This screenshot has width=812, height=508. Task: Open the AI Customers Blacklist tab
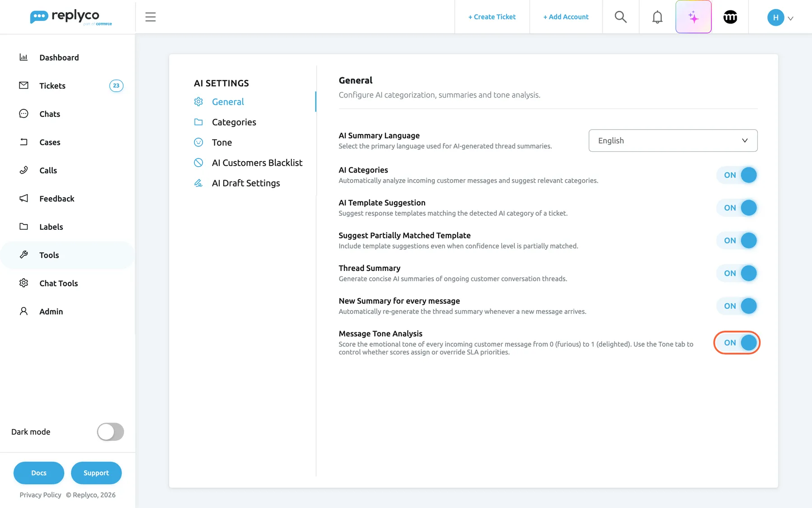[257, 163]
